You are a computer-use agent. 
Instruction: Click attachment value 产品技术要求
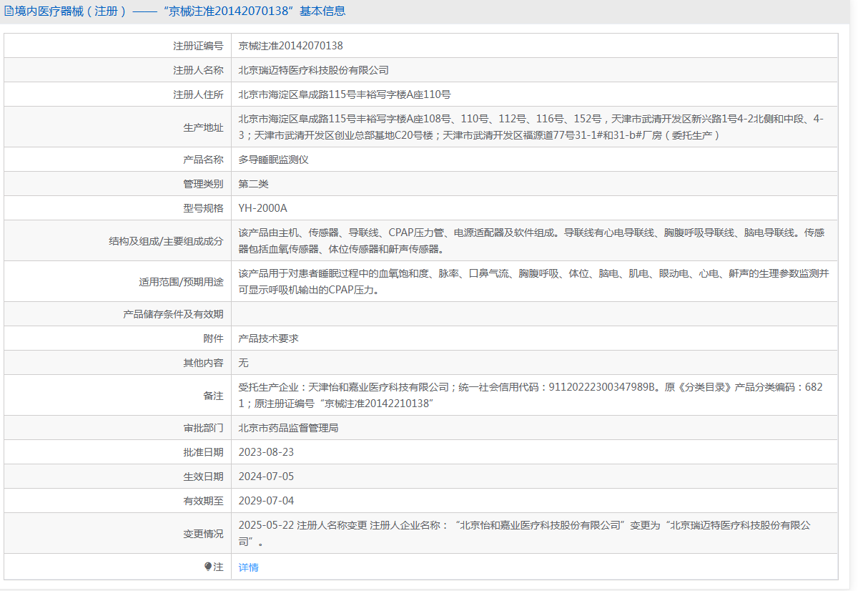click(x=268, y=338)
